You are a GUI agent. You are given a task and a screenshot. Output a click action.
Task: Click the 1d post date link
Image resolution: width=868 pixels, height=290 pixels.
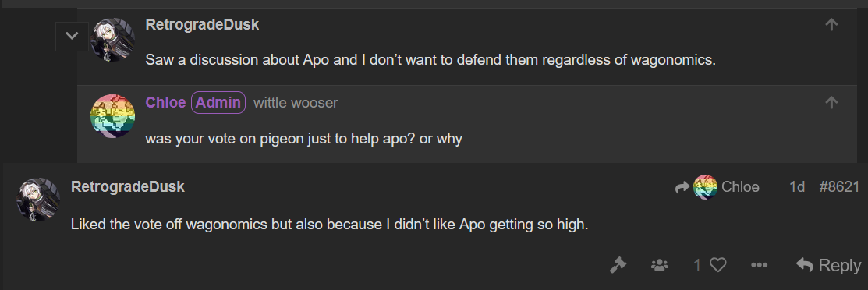(796, 187)
